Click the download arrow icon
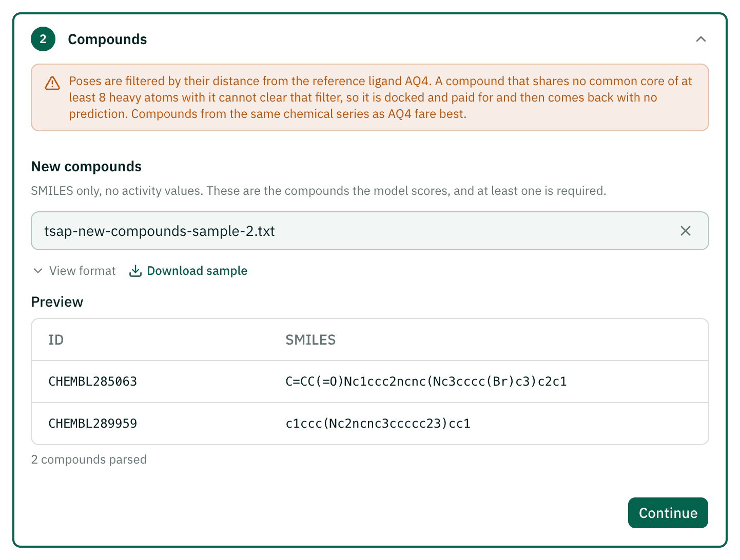Screen dimensions: 740x560 (135, 271)
